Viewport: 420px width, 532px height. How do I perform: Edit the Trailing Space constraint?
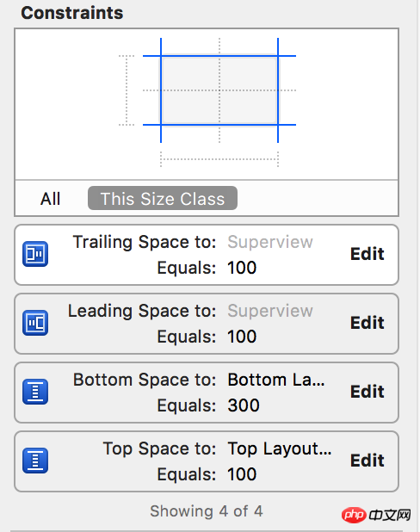pyautogui.click(x=367, y=254)
